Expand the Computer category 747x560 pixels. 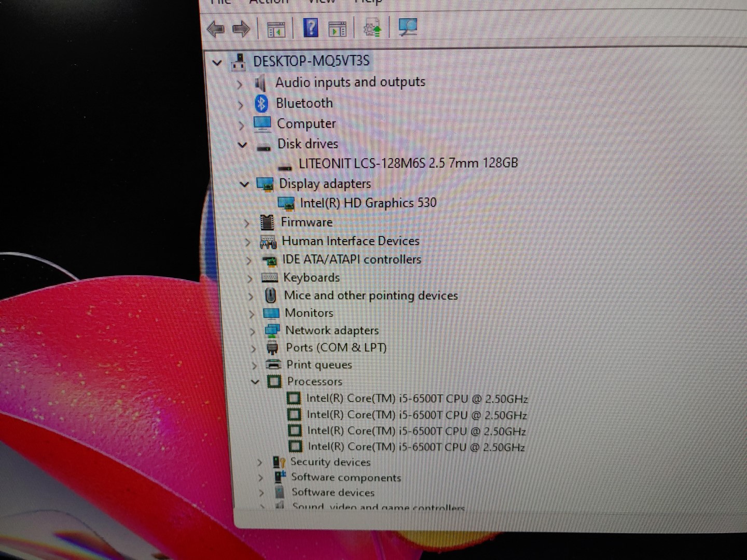tap(242, 125)
